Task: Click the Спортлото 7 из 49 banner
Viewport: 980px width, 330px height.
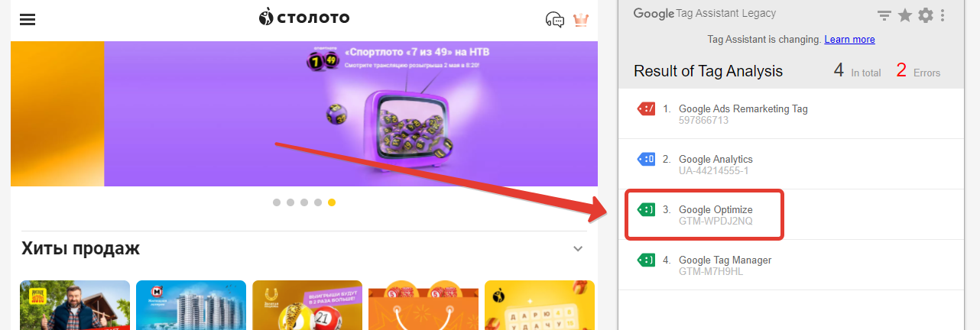Action: click(351, 114)
